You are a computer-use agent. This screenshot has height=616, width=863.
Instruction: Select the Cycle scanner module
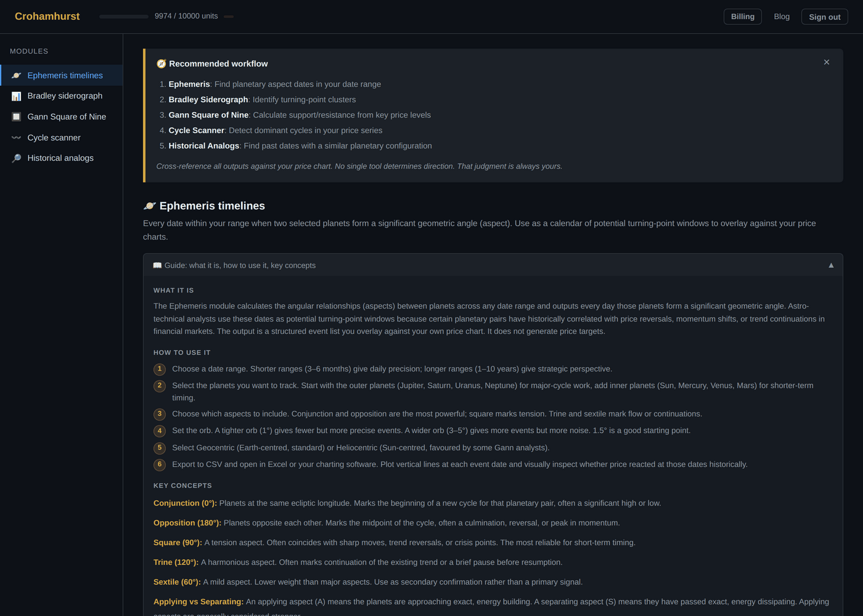(x=62, y=137)
